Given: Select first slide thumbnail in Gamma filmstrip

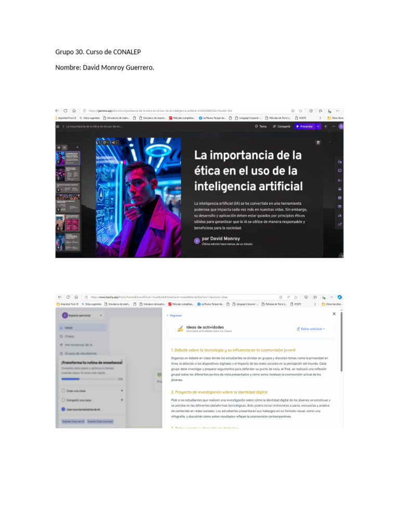Looking at the screenshot, I should tap(68, 158).
